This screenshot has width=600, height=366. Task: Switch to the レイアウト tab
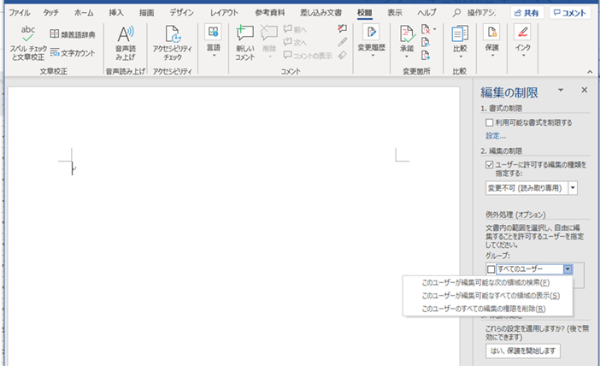click(x=224, y=13)
